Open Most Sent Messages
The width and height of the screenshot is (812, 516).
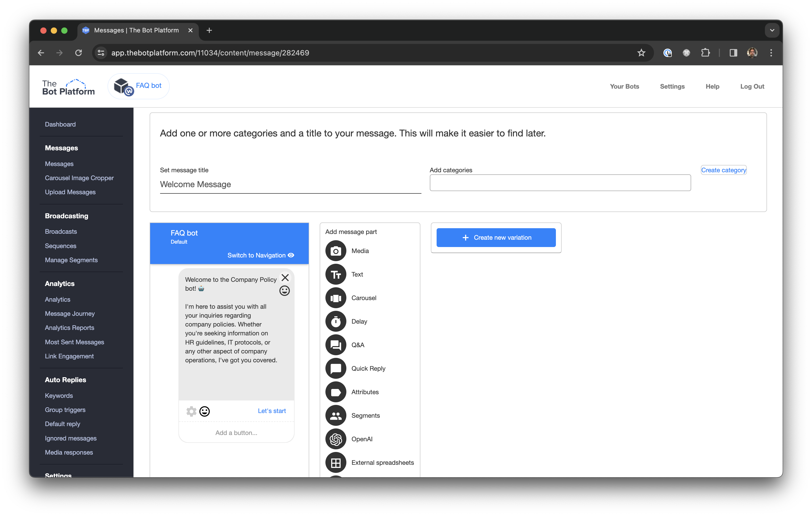click(x=75, y=342)
